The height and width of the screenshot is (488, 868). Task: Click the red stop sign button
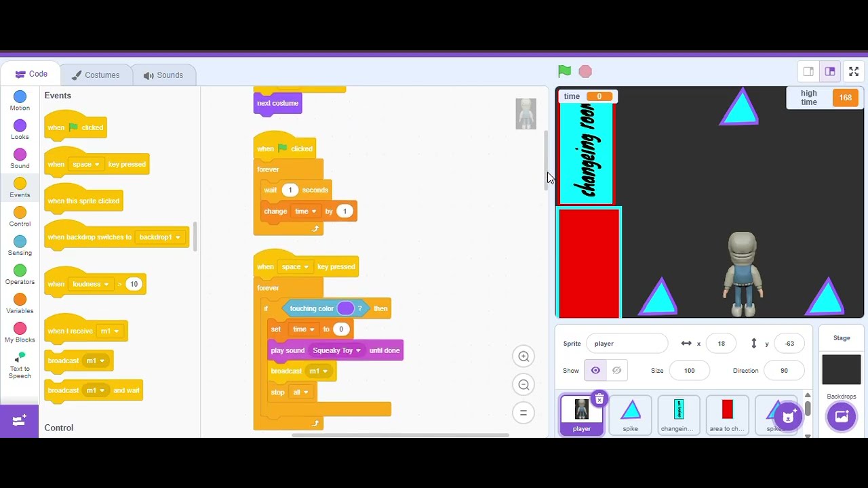(585, 71)
